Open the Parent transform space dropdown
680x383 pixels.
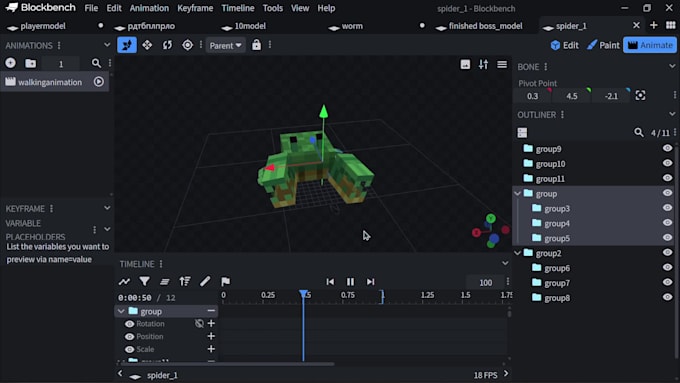pos(226,45)
